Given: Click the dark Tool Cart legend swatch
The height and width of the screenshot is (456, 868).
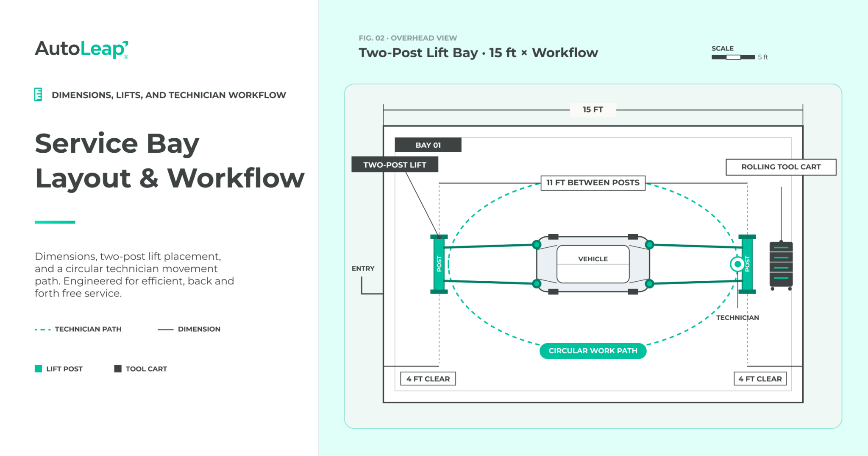Looking at the screenshot, I should (x=118, y=369).
